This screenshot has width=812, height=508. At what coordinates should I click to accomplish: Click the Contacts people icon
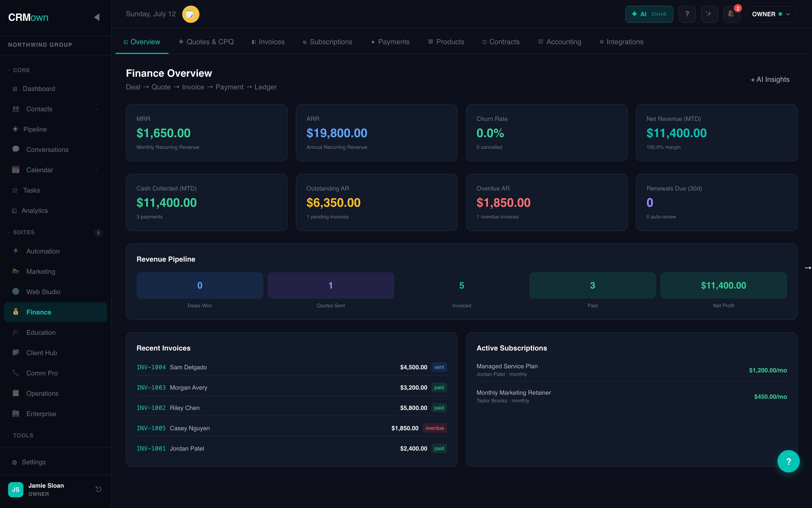click(16, 109)
